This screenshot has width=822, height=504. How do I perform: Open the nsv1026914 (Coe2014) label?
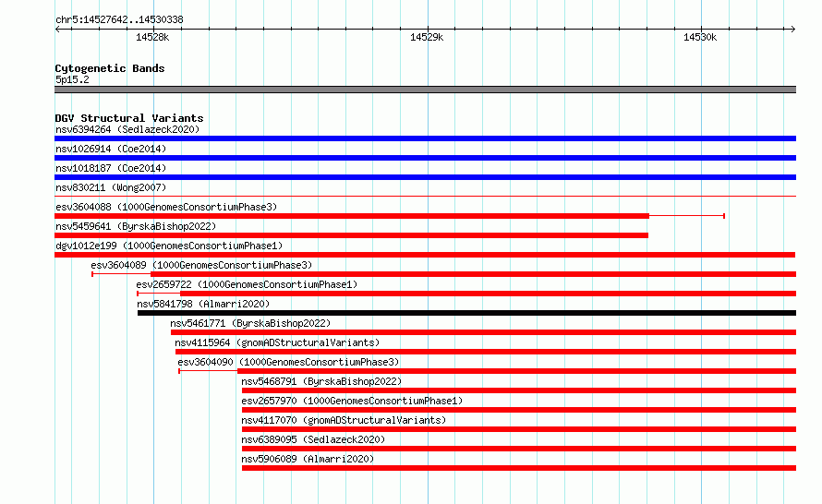(x=111, y=149)
